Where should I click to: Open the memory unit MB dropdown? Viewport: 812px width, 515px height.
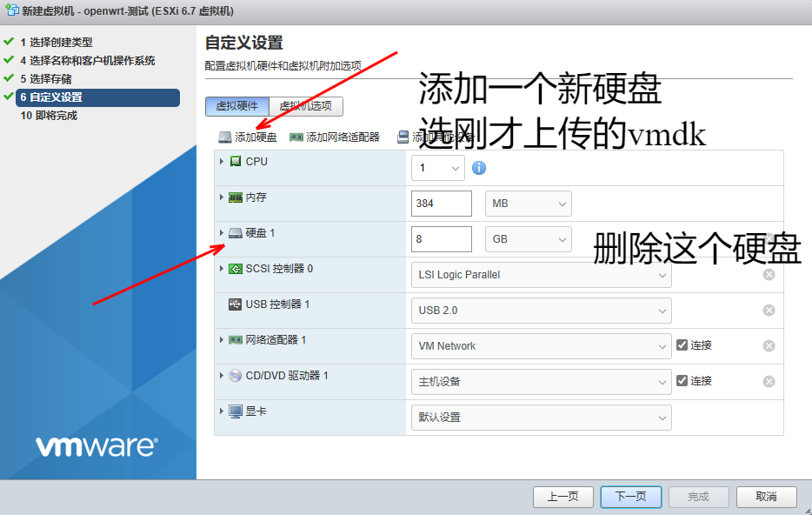(529, 204)
